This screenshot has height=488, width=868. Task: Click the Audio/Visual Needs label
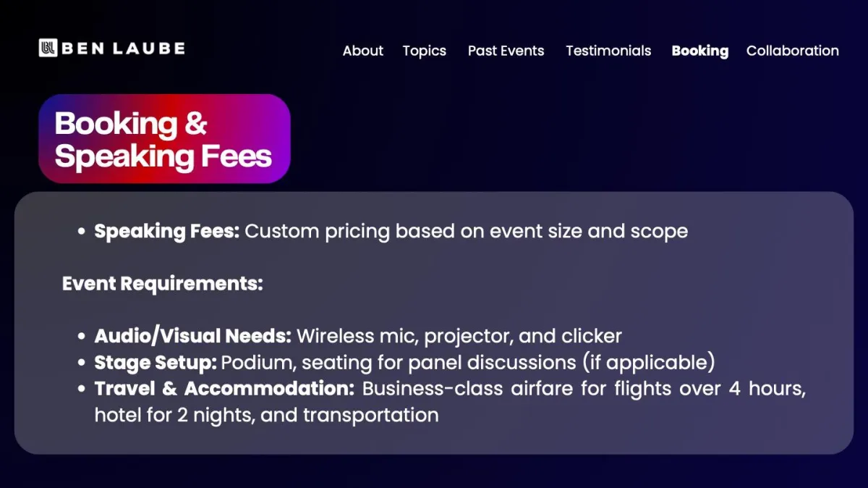pos(193,336)
